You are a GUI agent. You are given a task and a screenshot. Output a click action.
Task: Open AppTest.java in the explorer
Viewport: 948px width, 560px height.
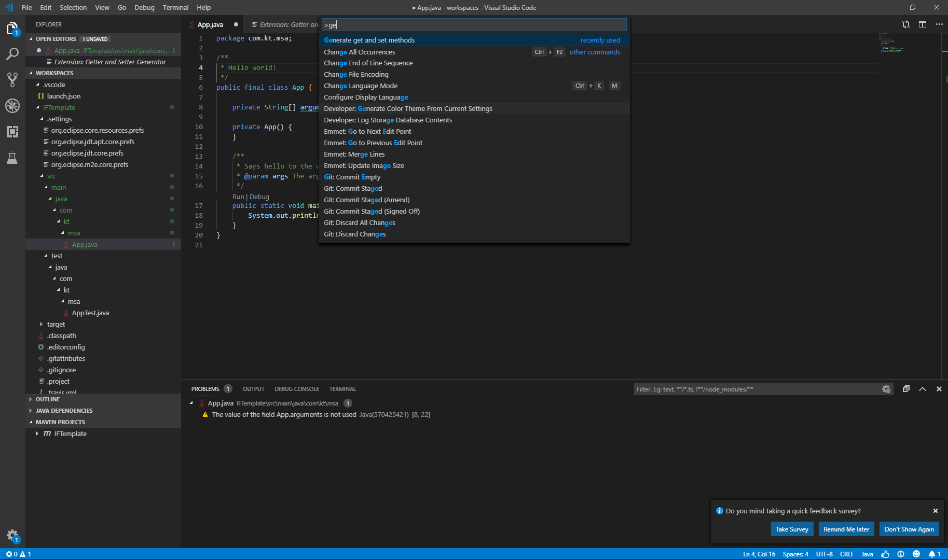pyautogui.click(x=90, y=313)
